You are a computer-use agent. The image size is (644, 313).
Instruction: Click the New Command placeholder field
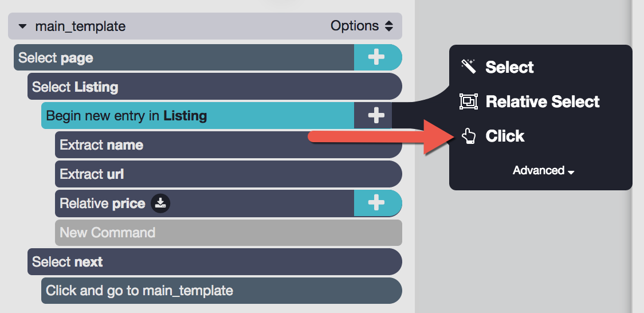(229, 233)
